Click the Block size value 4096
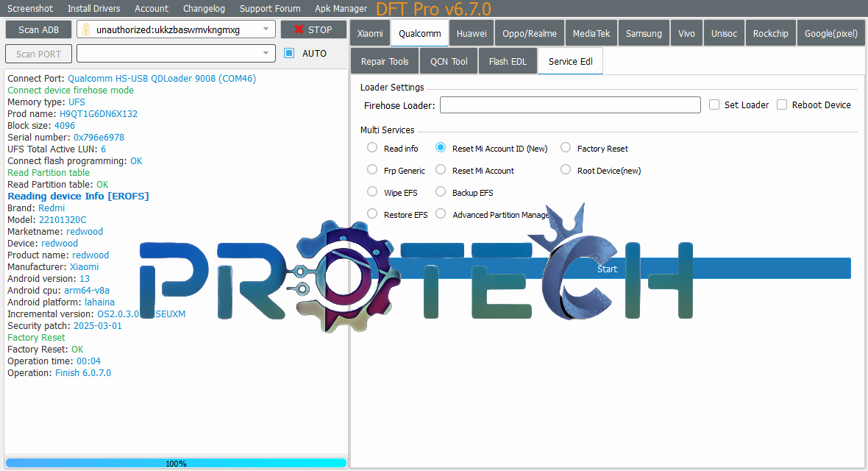The height and width of the screenshot is (471, 868). point(65,125)
